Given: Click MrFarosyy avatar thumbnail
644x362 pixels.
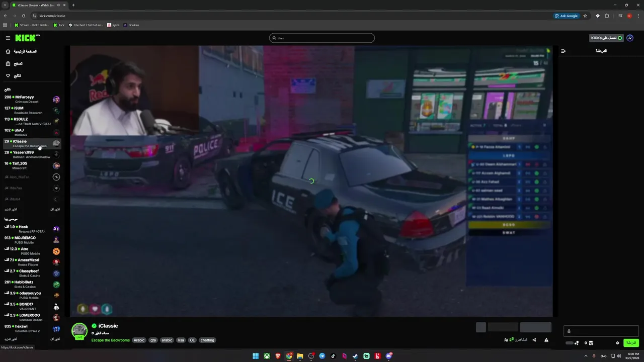Looking at the screenshot, I should coord(56,100).
